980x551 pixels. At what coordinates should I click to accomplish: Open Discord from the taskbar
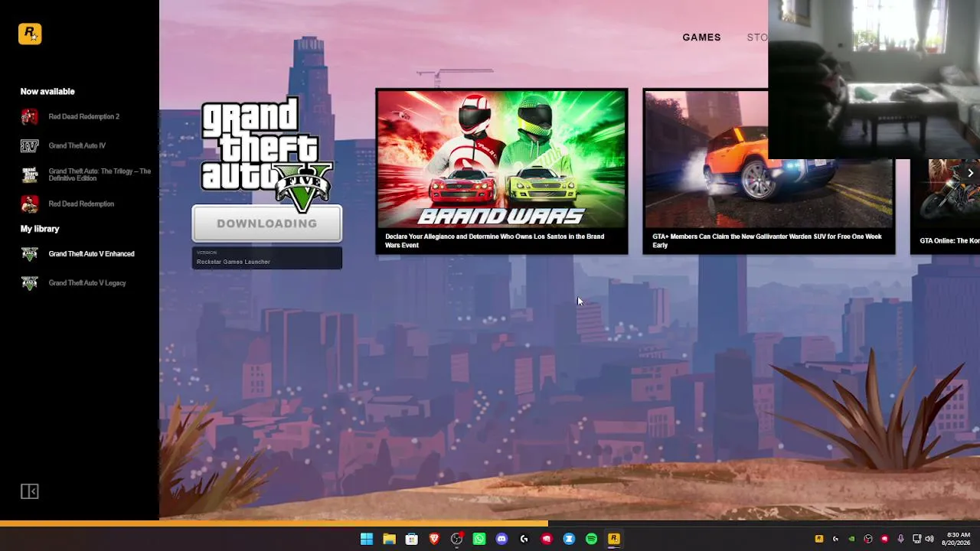(x=501, y=539)
